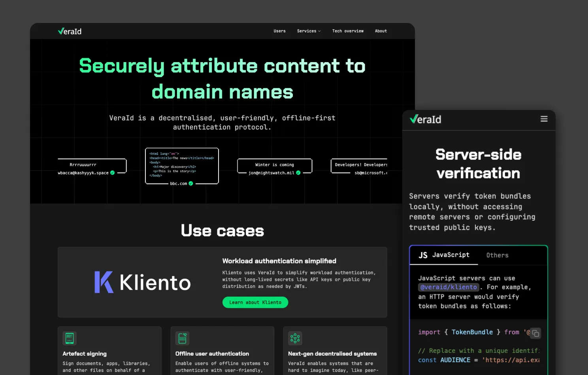Open the VeraId logo in desktop header
This screenshot has width=588, height=375.
click(70, 31)
